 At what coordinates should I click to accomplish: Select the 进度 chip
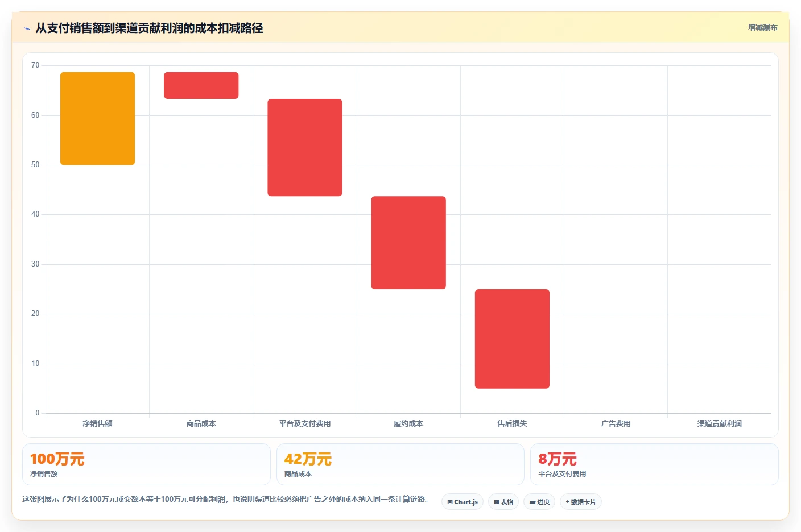click(539, 502)
